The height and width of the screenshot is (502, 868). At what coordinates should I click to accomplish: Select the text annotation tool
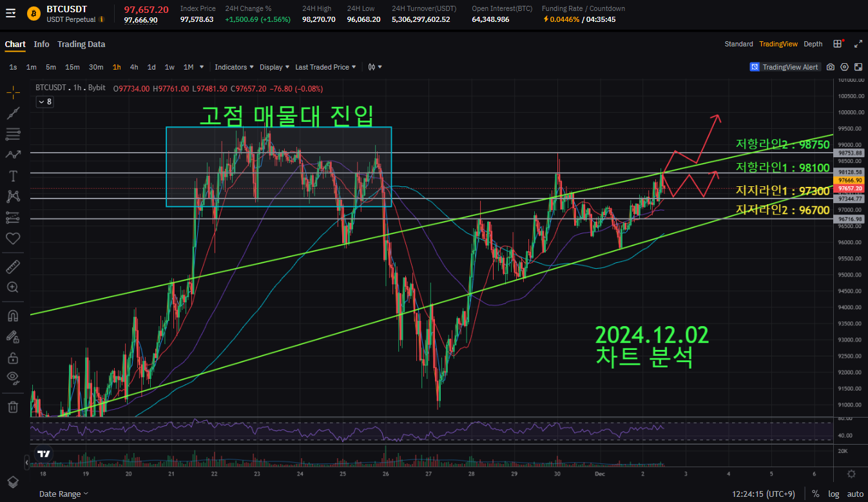point(13,176)
